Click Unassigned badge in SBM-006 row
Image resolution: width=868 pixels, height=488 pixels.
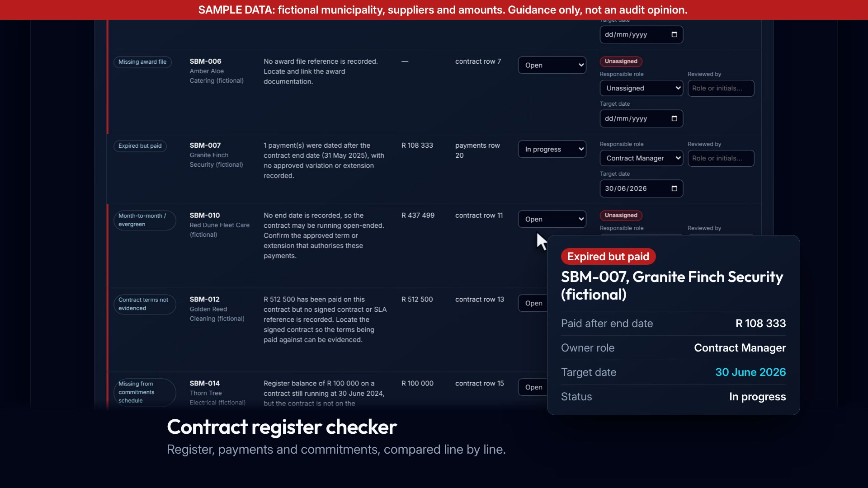[x=621, y=61]
